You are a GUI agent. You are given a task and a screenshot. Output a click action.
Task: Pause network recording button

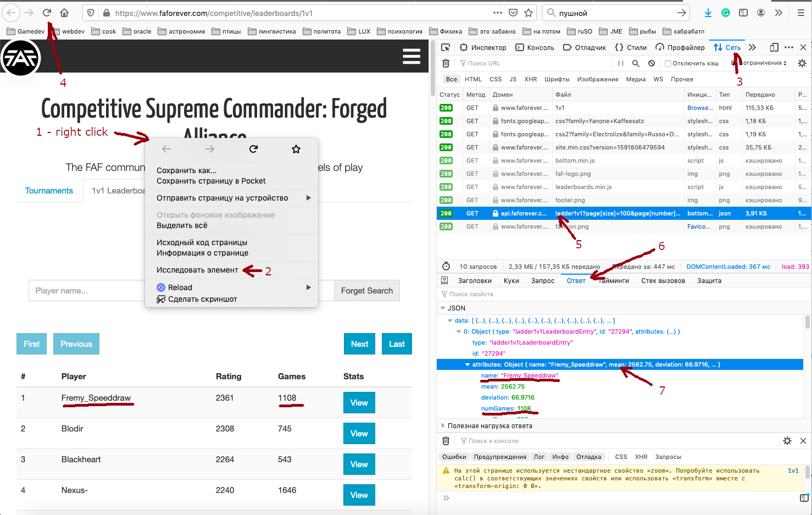click(x=621, y=63)
